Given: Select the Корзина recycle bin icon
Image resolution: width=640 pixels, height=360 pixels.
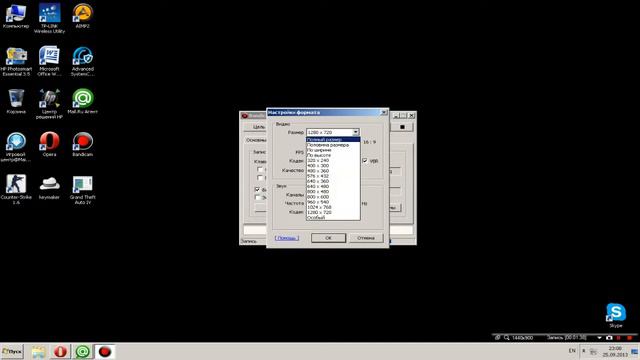Looking at the screenshot, I should click(x=16, y=102).
